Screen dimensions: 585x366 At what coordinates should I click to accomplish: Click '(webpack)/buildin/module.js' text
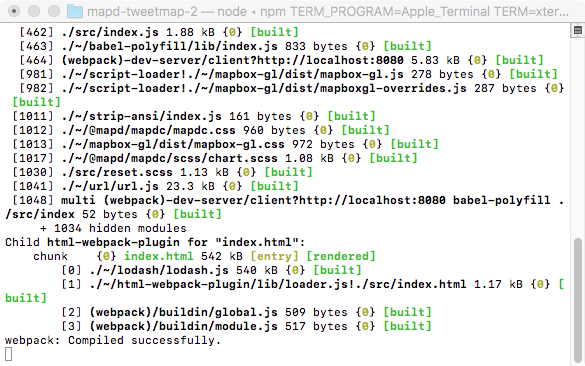(x=184, y=326)
